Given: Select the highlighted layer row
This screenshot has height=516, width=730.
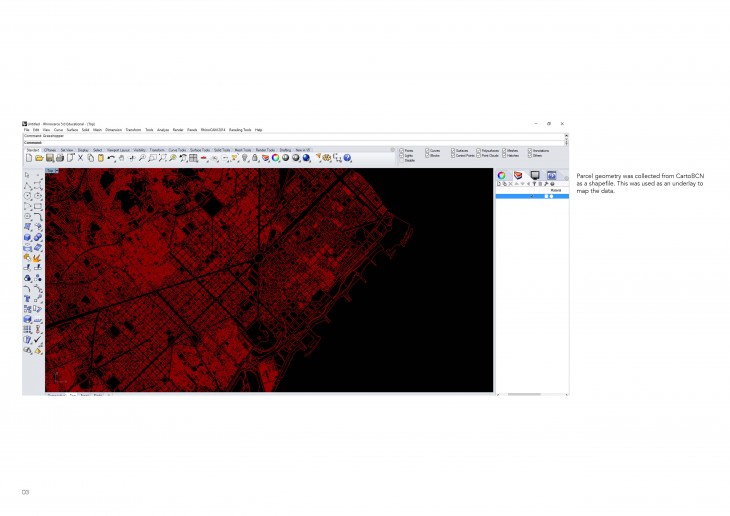Looking at the screenshot, I should [x=532, y=196].
